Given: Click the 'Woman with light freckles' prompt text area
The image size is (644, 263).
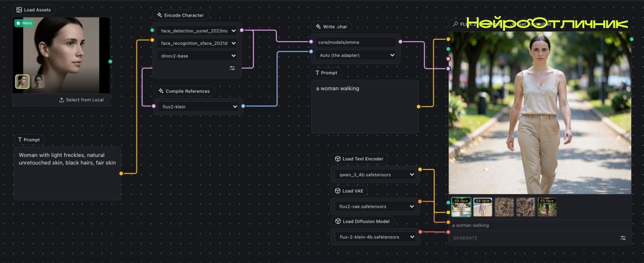Looking at the screenshot, I should pyautogui.click(x=67, y=173).
